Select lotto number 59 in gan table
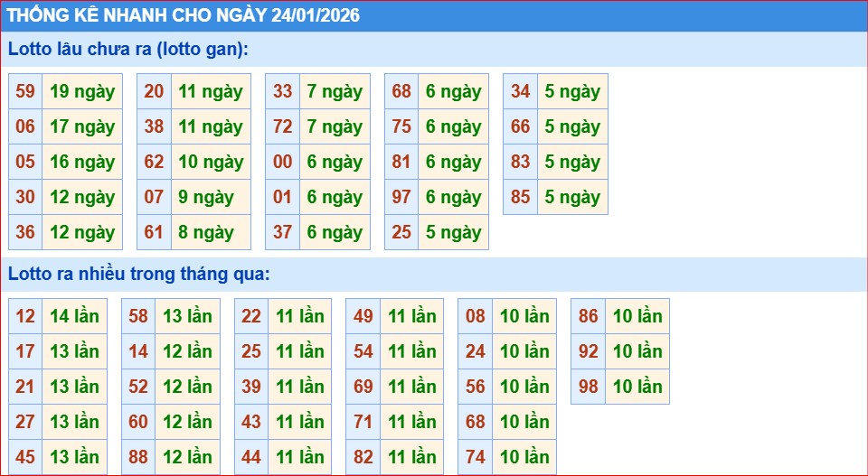This screenshot has height=476, width=868. 25,91
